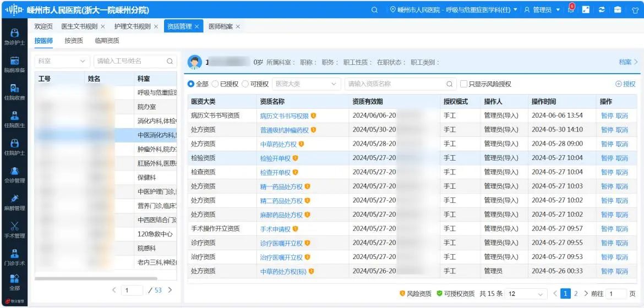644x308 pixels.
Task: Open the shirt theme icon in the header
Action: [635, 10]
